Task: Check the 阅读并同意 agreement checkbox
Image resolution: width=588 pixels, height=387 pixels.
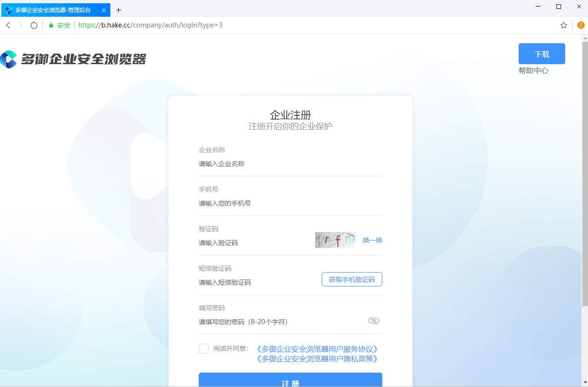Action: pos(203,348)
